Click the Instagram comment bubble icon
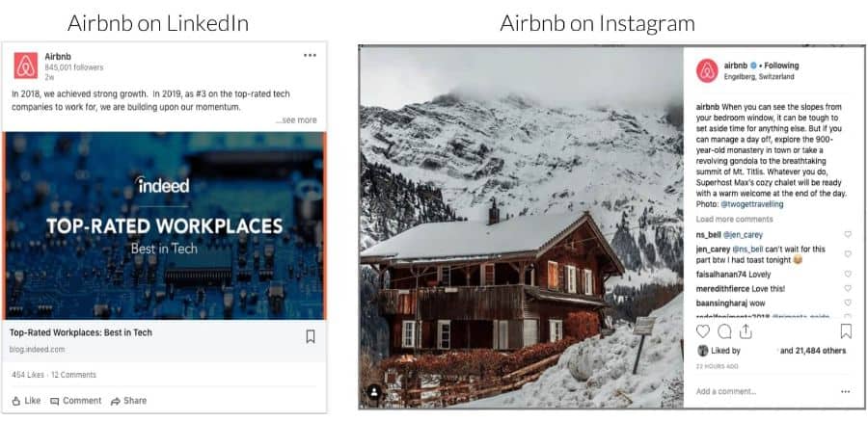Screen dimensions: 868x422 [x=724, y=331]
